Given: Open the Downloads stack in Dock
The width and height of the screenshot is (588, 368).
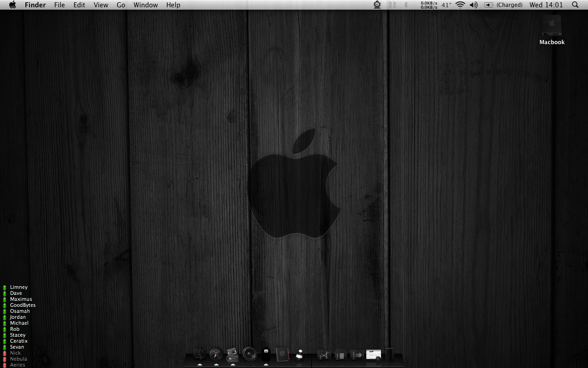Looking at the screenshot, I should tap(357, 355).
